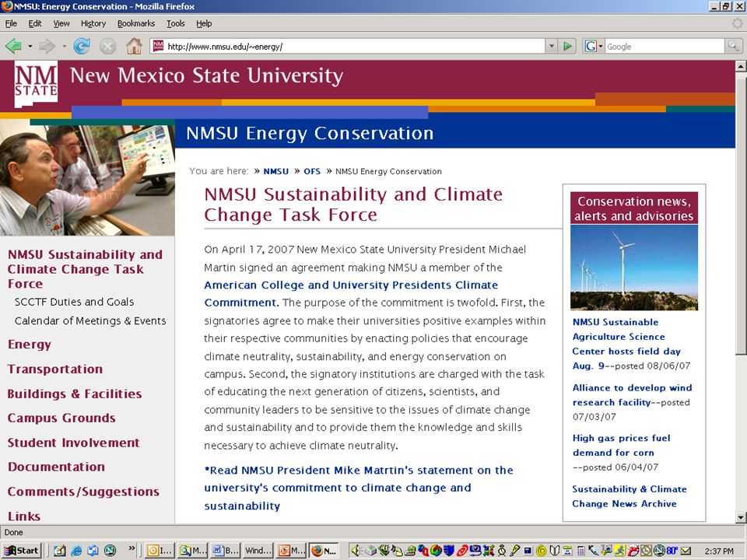The image size is (747, 560).
Task: Open Sustainability & Climate Change News Archive
Action: click(x=630, y=496)
